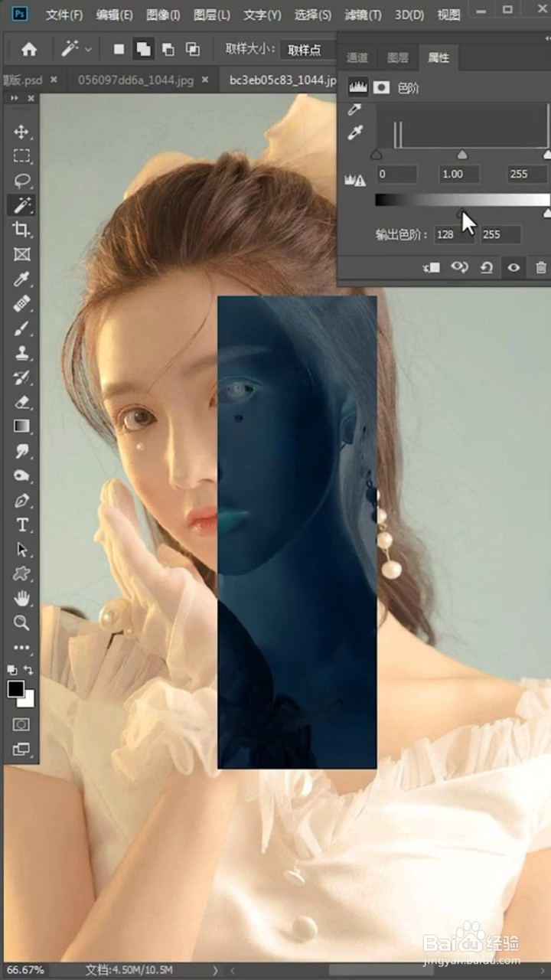Switch to 056097dd6a_1044.jpg document tab
The image size is (551, 980).
pyautogui.click(x=135, y=80)
